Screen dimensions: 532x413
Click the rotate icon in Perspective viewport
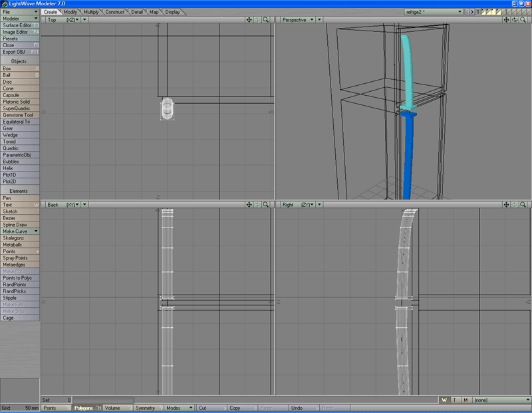515,20
